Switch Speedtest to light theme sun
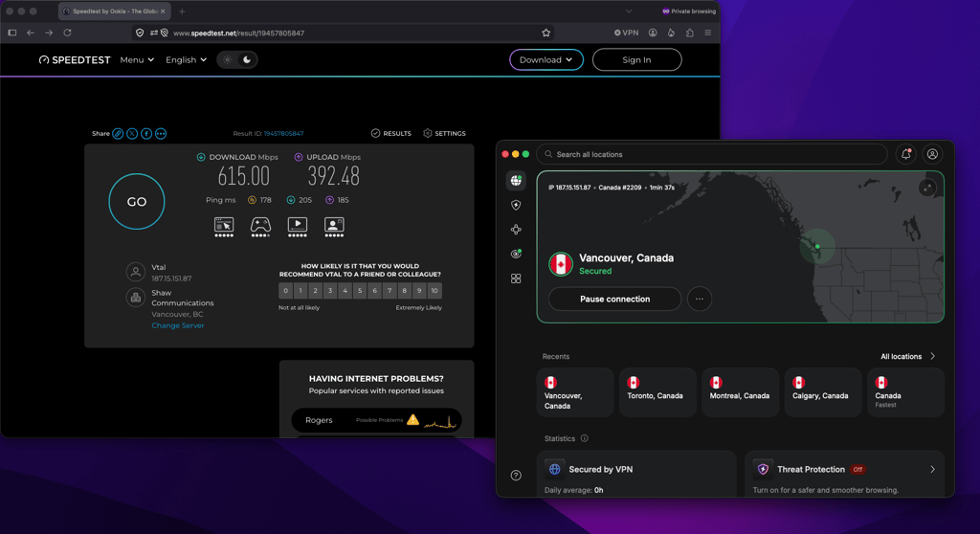980x534 pixels. [x=228, y=59]
